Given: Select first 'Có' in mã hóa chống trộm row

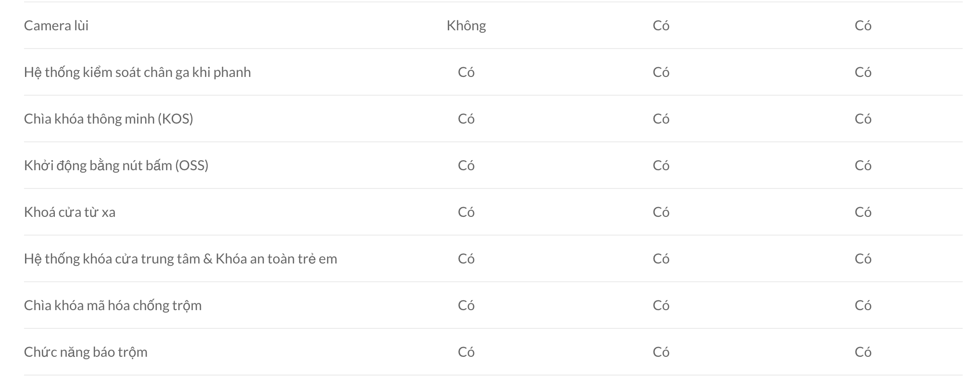Looking at the screenshot, I should (x=466, y=305).
